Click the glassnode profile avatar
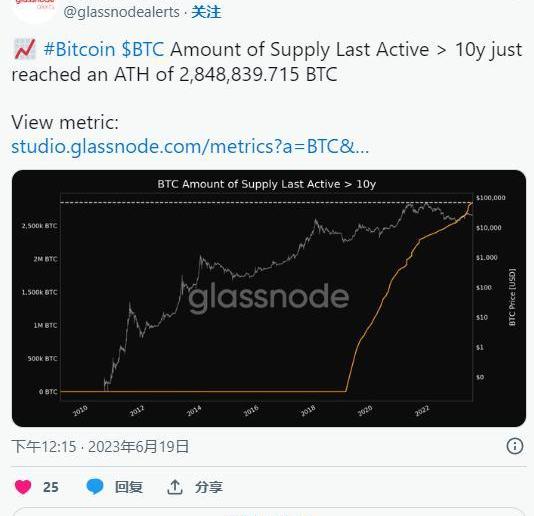Screen dimensions: 534x516 point(34,9)
